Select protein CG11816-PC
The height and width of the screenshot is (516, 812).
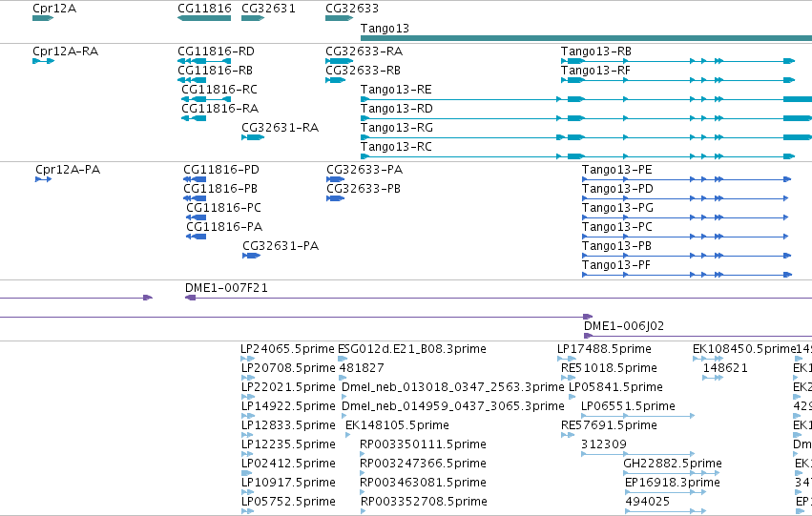(223, 208)
